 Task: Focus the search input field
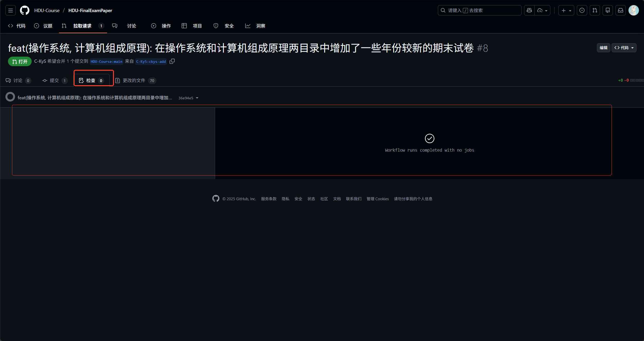pos(480,10)
